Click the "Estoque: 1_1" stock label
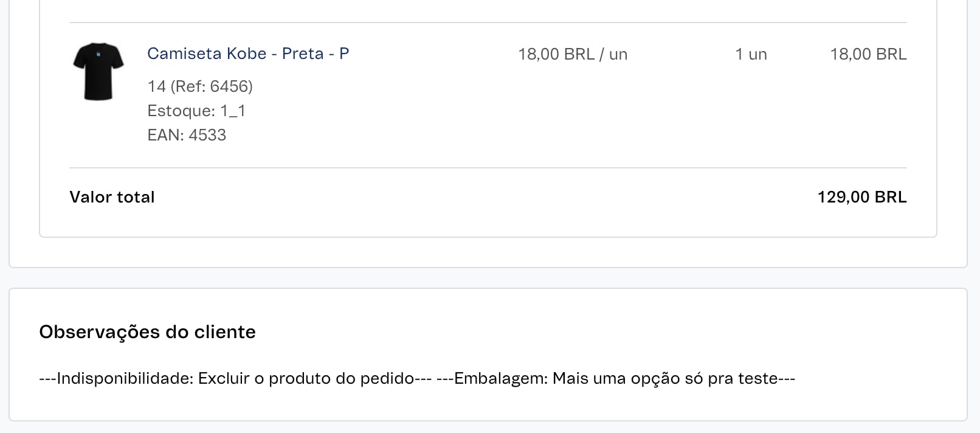 click(x=196, y=110)
